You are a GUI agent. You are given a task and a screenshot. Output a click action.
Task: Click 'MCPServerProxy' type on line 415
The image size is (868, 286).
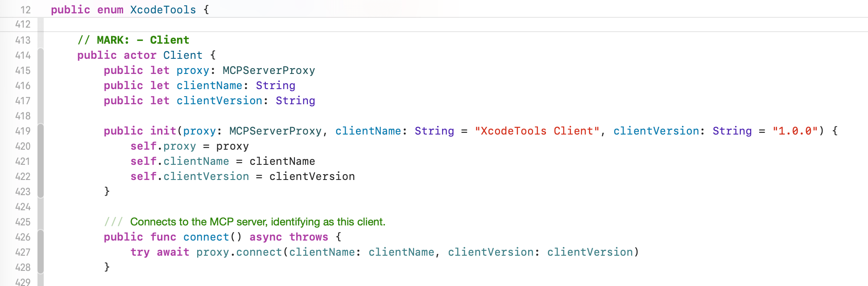(x=269, y=70)
